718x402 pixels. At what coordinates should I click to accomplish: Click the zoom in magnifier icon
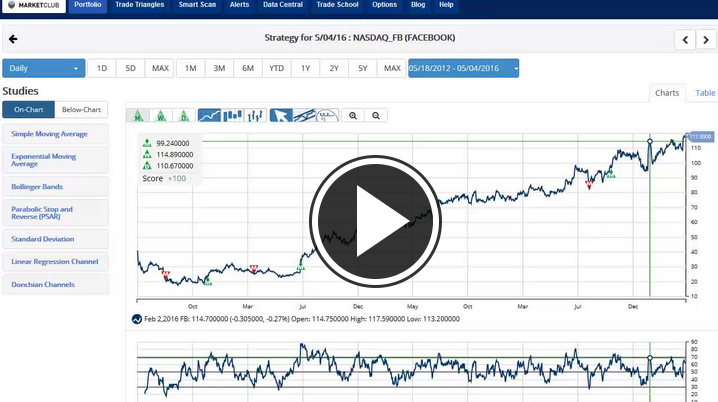coord(353,116)
